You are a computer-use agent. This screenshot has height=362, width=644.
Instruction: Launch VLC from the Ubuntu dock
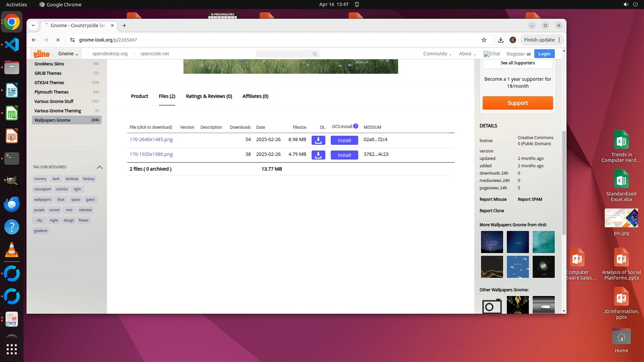(x=12, y=250)
